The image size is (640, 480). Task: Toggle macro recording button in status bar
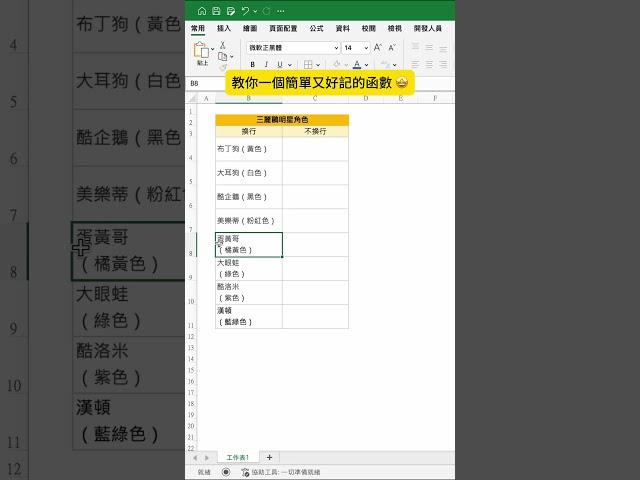pos(226,472)
